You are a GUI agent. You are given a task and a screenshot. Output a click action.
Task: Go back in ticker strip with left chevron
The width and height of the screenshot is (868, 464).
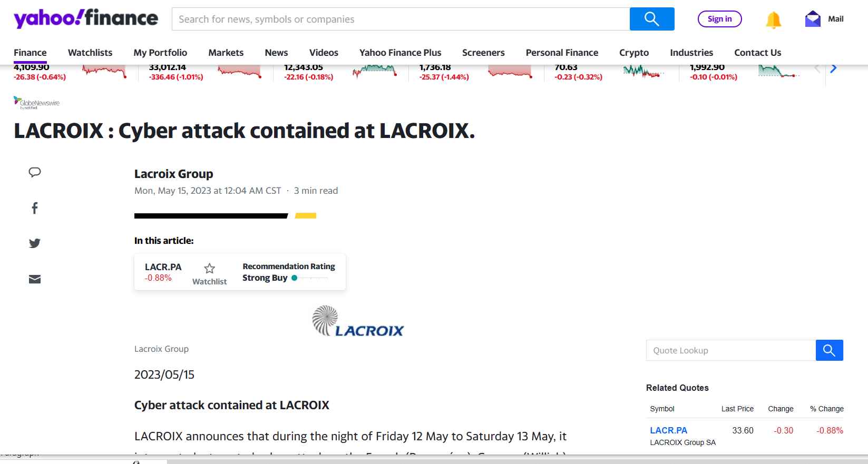817,68
